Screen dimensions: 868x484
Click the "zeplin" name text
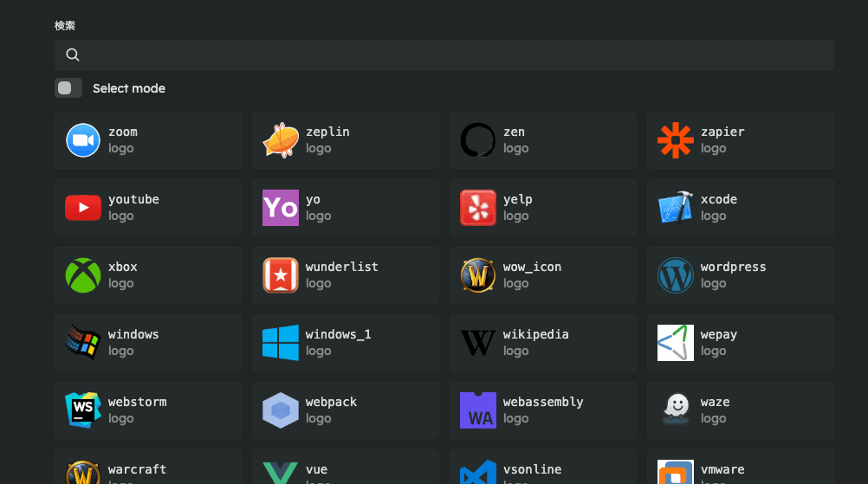tap(327, 132)
